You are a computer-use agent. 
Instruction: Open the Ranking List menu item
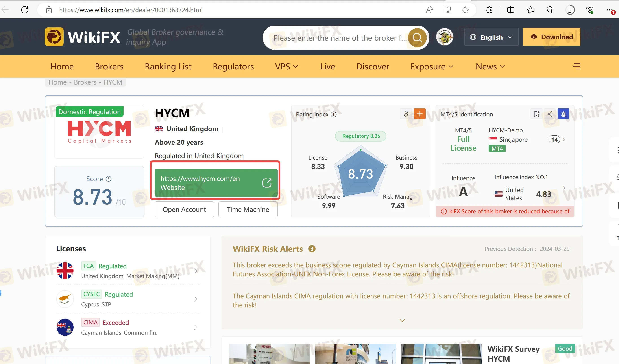[x=168, y=67]
